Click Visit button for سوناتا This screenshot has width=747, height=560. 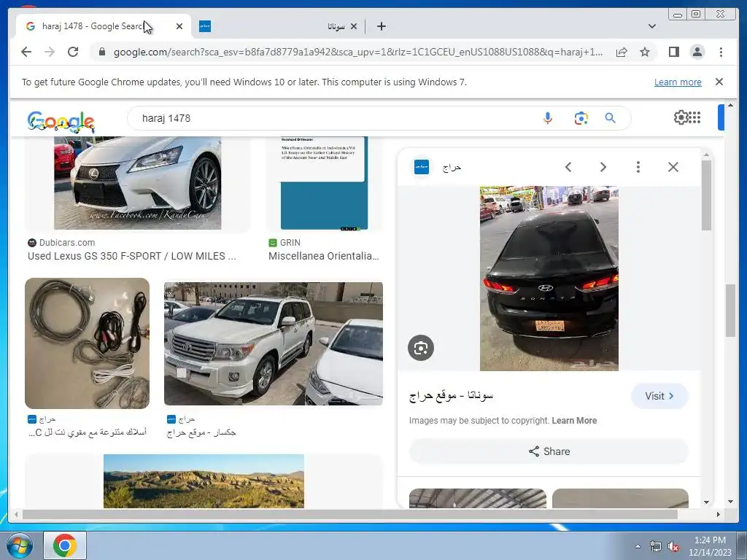659,396
